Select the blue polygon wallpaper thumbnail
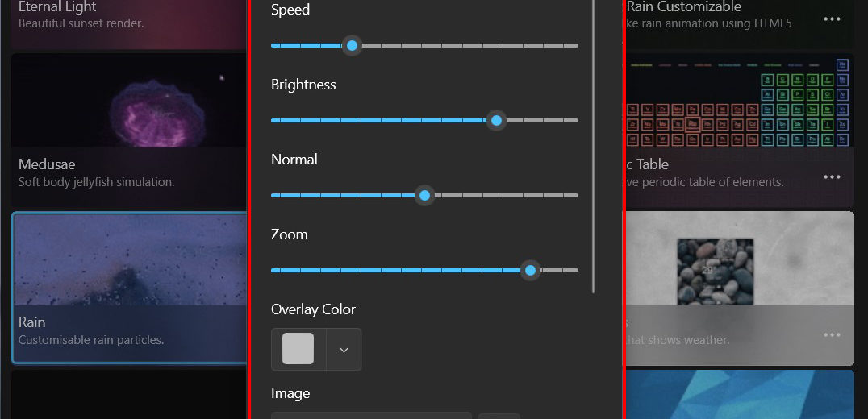 pos(738,395)
